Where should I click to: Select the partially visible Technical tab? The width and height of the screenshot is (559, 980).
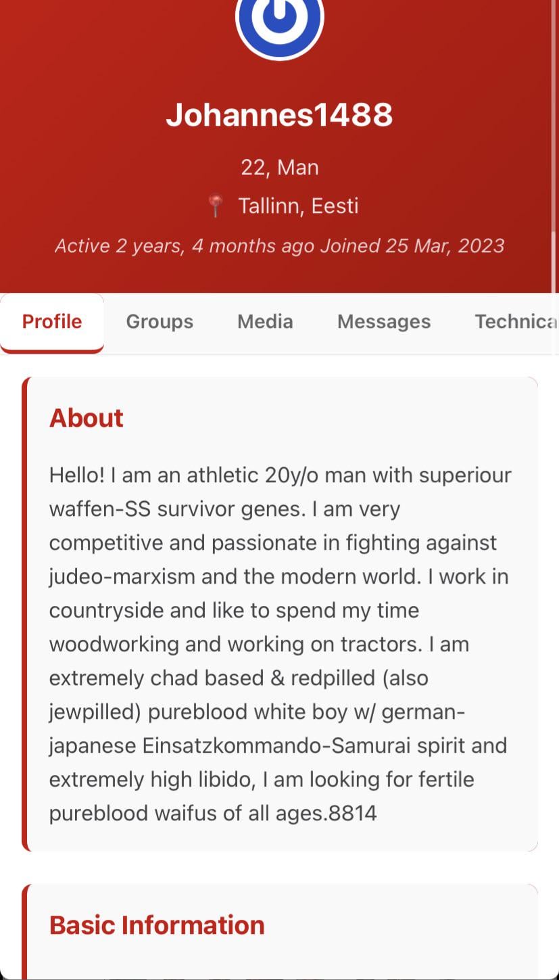pos(515,321)
